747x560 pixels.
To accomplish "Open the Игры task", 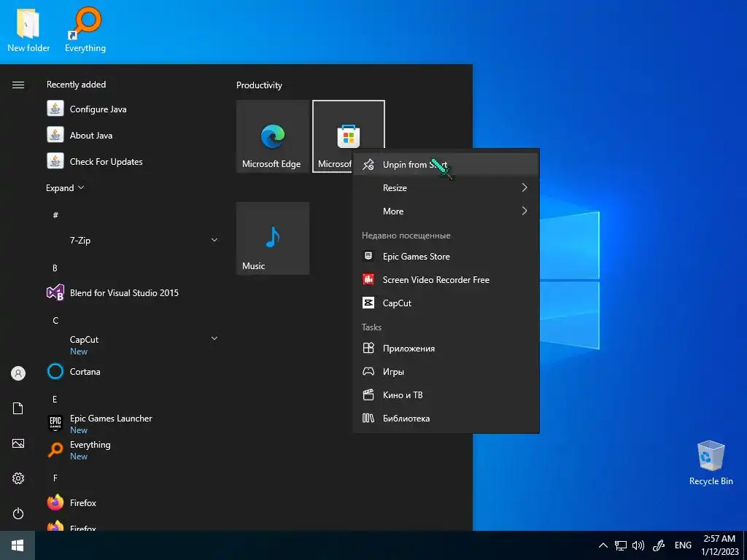I will tap(446, 371).
